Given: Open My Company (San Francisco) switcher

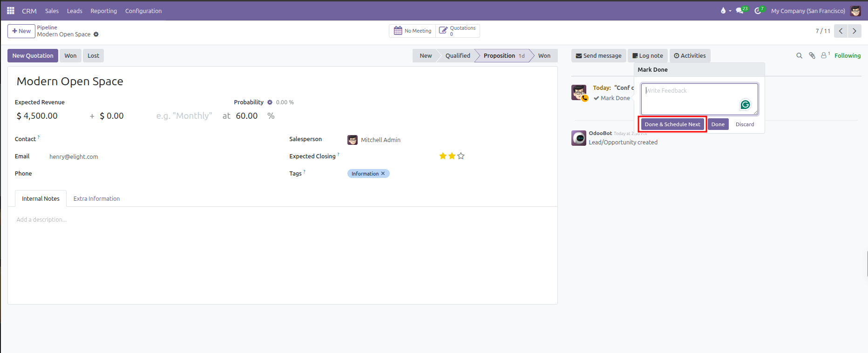Looking at the screenshot, I should tap(808, 11).
